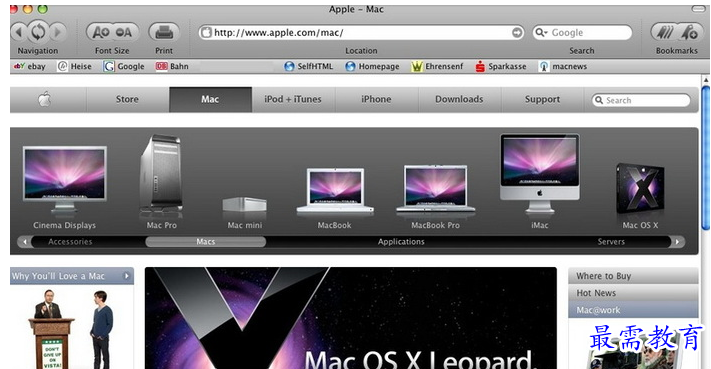711x369 pixels.
Task: Click the left arrow of the product scroller
Action: pos(25,242)
